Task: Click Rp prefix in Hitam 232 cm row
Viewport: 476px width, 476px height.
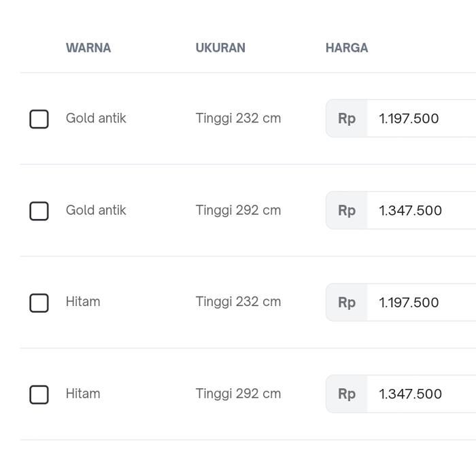Action: pyautogui.click(x=347, y=303)
